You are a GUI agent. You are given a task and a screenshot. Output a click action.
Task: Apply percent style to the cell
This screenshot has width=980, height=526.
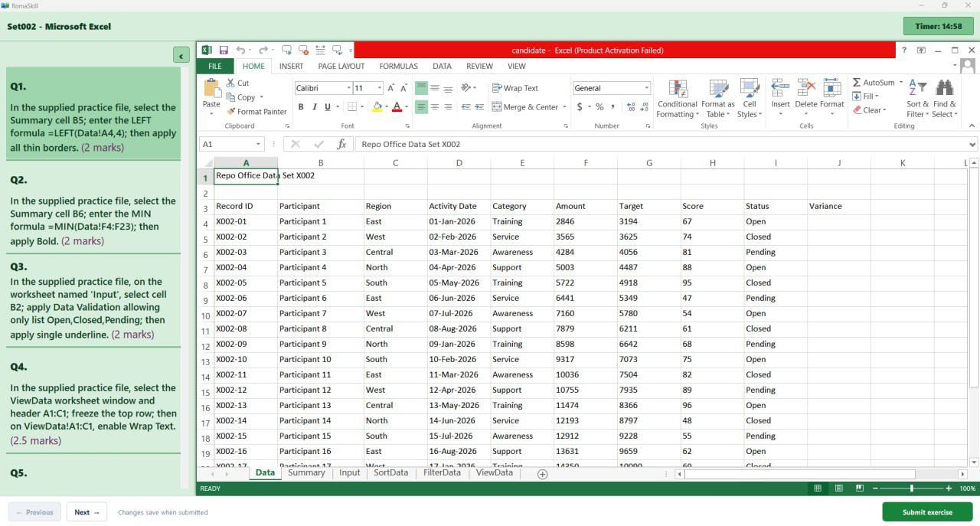point(599,107)
